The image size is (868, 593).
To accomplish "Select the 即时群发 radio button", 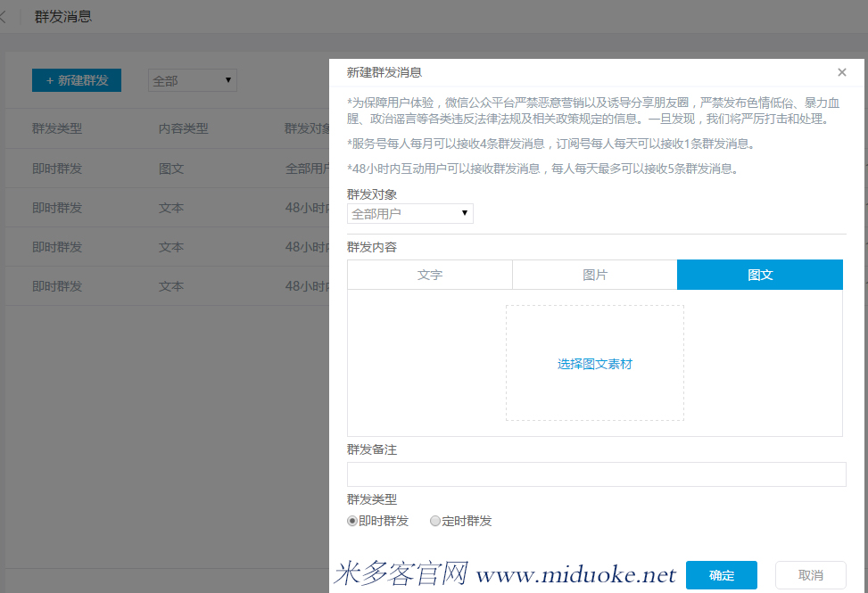I will pyautogui.click(x=352, y=521).
